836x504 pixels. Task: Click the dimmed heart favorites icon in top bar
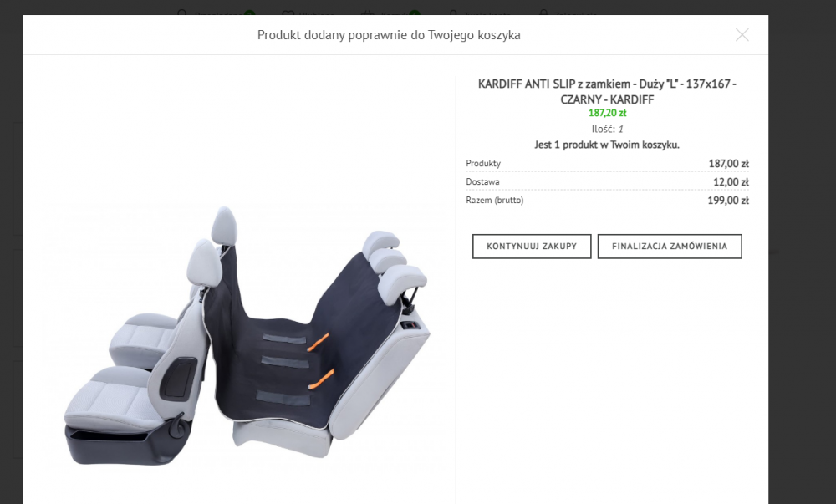pyautogui.click(x=288, y=13)
